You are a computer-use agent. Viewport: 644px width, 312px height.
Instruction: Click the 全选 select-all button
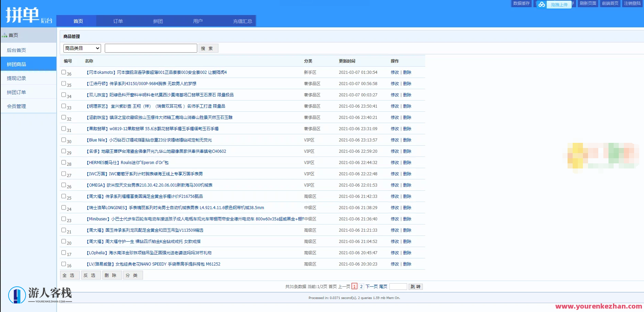click(x=70, y=275)
